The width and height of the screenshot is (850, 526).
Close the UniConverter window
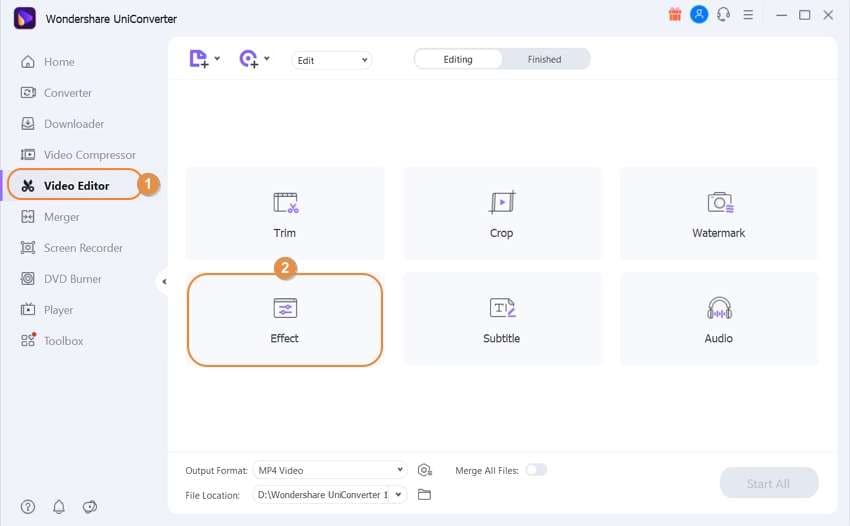click(x=828, y=15)
